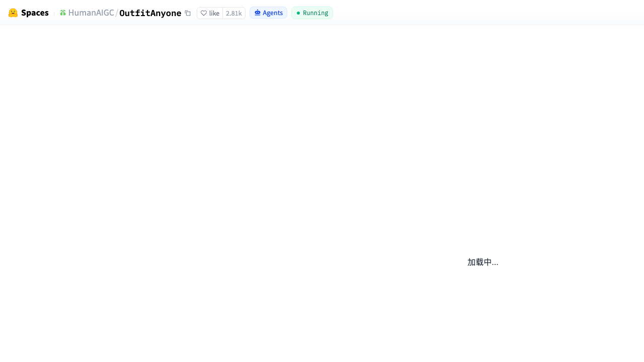Image resolution: width=644 pixels, height=362 pixels.
Task: Copy the space name with copy icon
Action: pos(188,13)
